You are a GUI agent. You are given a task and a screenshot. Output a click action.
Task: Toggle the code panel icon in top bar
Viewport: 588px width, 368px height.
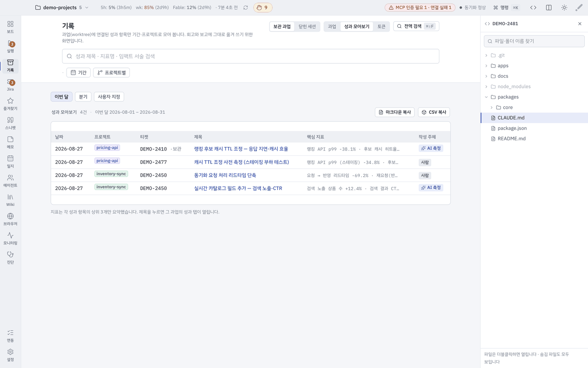coord(533,8)
